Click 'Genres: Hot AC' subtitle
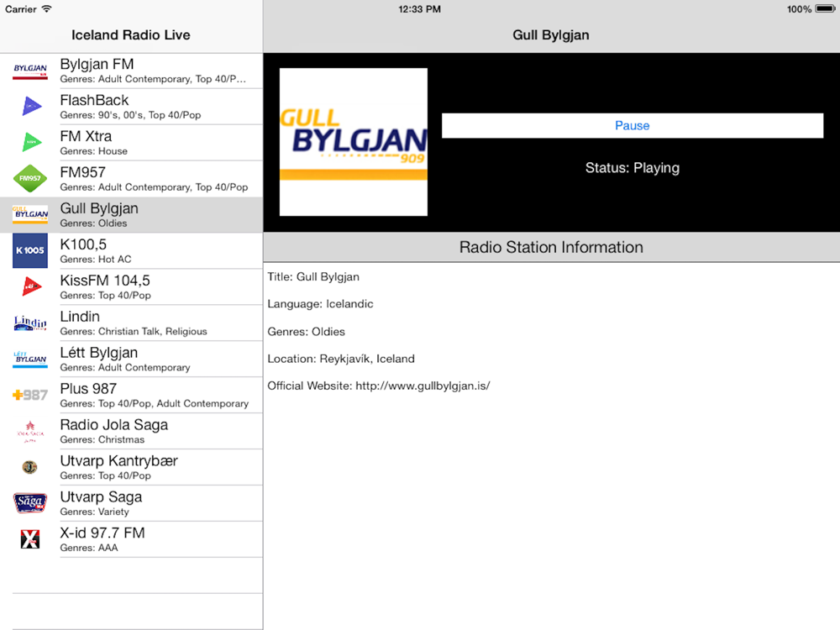 coord(96,260)
